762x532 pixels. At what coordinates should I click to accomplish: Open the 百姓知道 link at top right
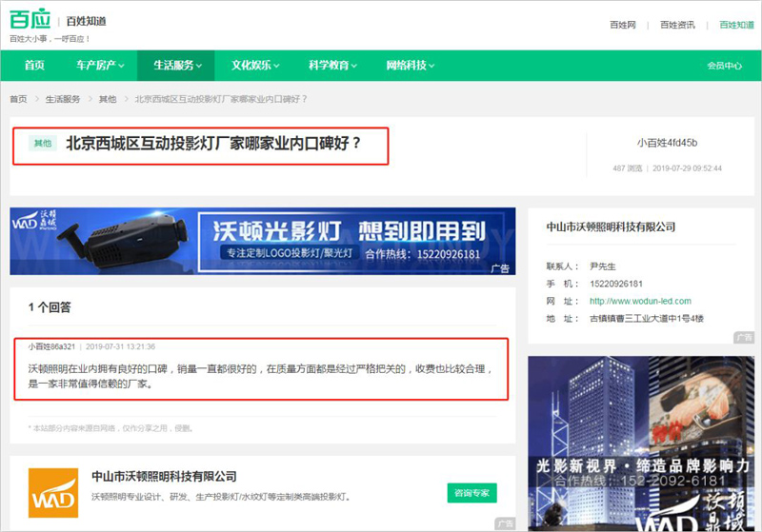click(x=736, y=25)
